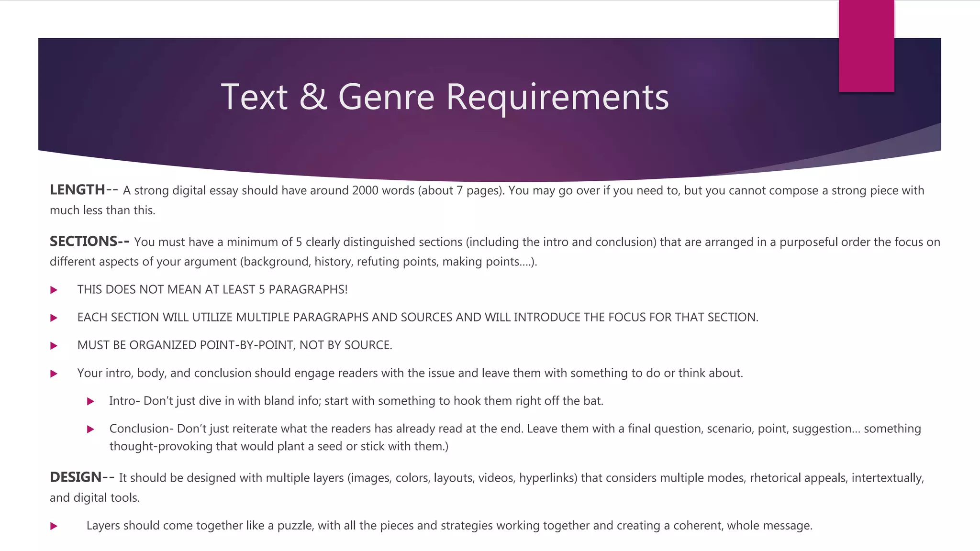Click the line starting "EACH SECTION WILL UTILIZE MULTIPLE PARAGRAPHS"

pyautogui.click(x=418, y=317)
